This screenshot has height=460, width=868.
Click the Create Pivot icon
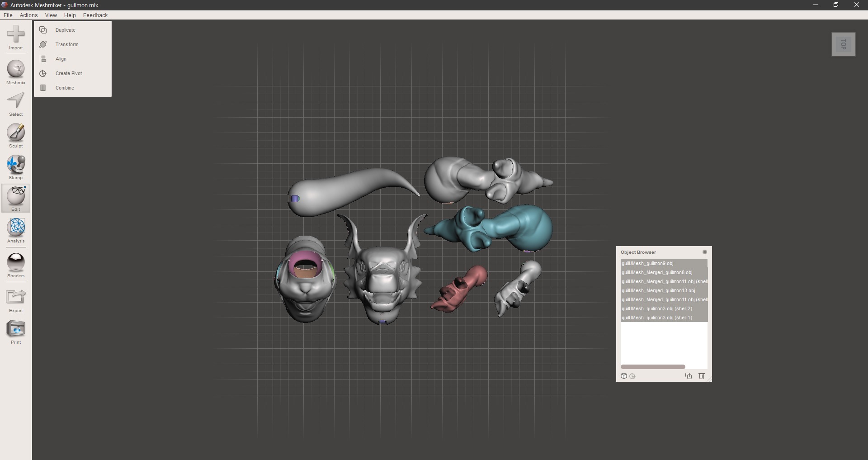(43, 73)
